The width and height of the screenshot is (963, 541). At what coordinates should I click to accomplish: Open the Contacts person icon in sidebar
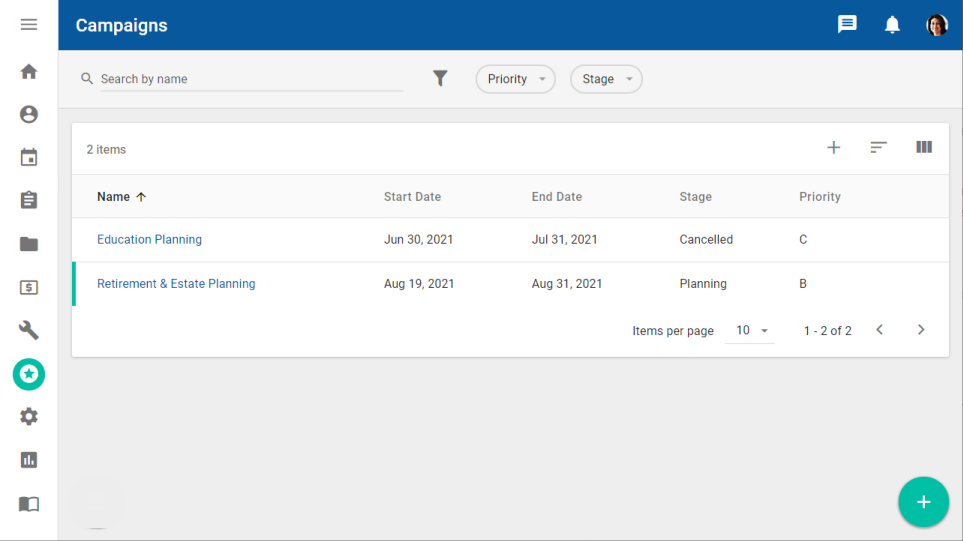click(29, 115)
